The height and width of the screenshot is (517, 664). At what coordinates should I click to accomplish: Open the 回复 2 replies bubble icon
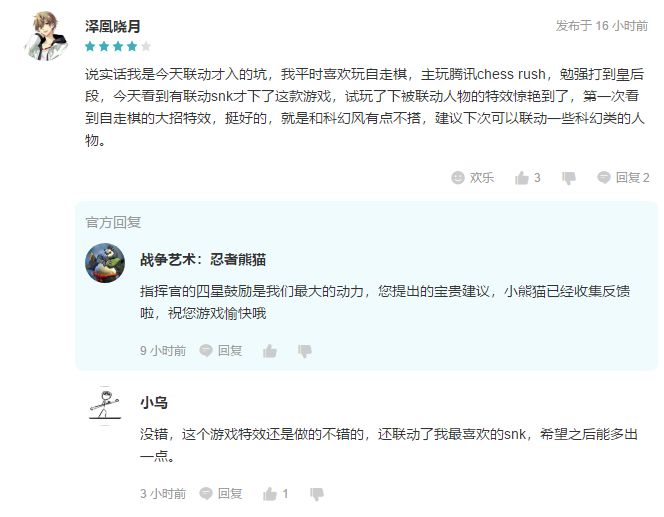click(x=604, y=177)
